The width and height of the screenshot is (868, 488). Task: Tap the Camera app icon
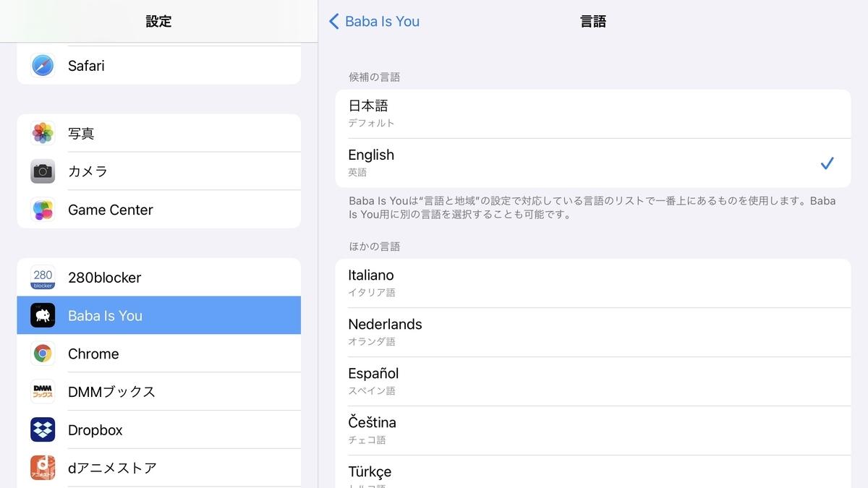pyautogui.click(x=43, y=171)
